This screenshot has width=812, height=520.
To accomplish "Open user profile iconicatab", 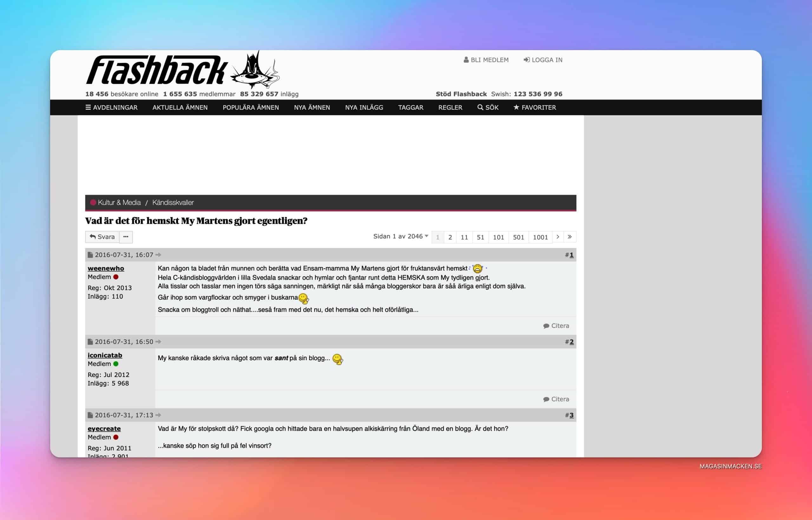I will coord(105,355).
